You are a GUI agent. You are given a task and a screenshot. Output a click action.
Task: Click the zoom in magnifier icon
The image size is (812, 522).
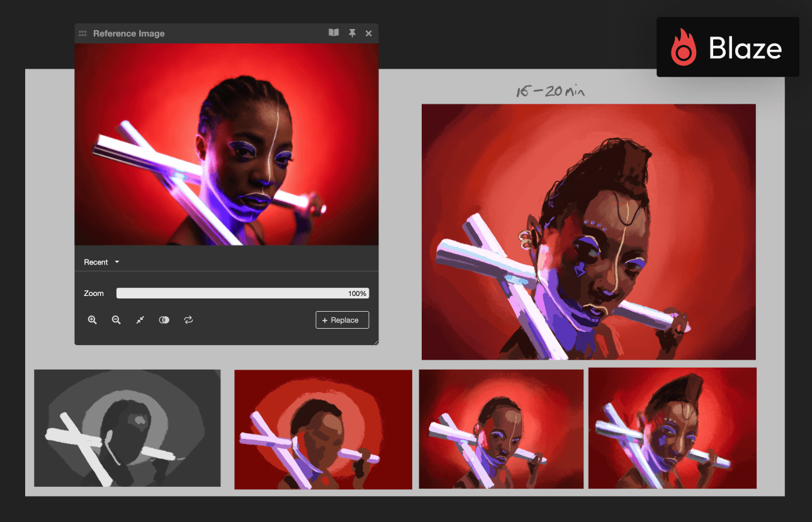click(93, 320)
